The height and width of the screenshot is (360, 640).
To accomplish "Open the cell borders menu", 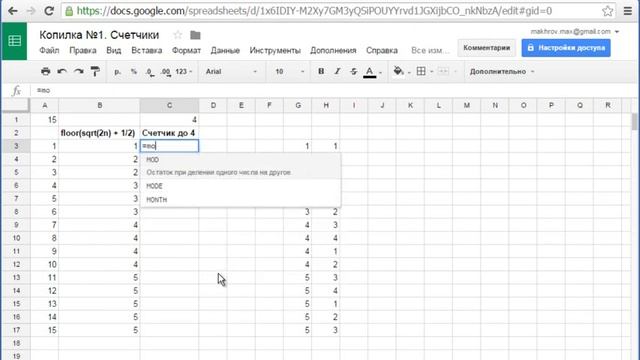I will click(x=421, y=71).
